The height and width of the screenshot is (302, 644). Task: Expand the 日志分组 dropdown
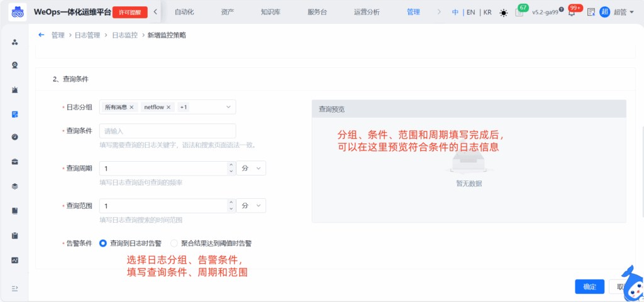[x=228, y=108]
